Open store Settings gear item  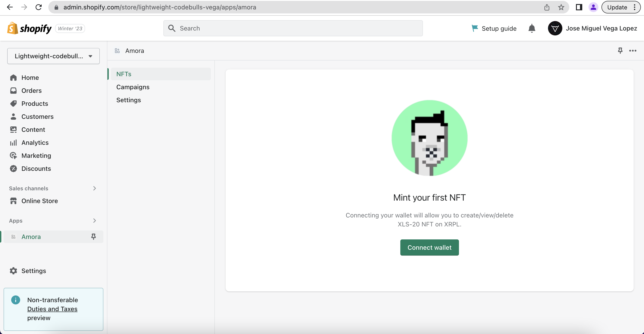click(34, 271)
